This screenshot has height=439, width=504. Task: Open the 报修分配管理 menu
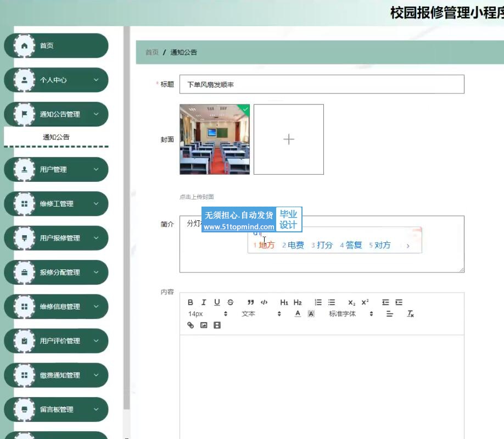(x=56, y=273)
